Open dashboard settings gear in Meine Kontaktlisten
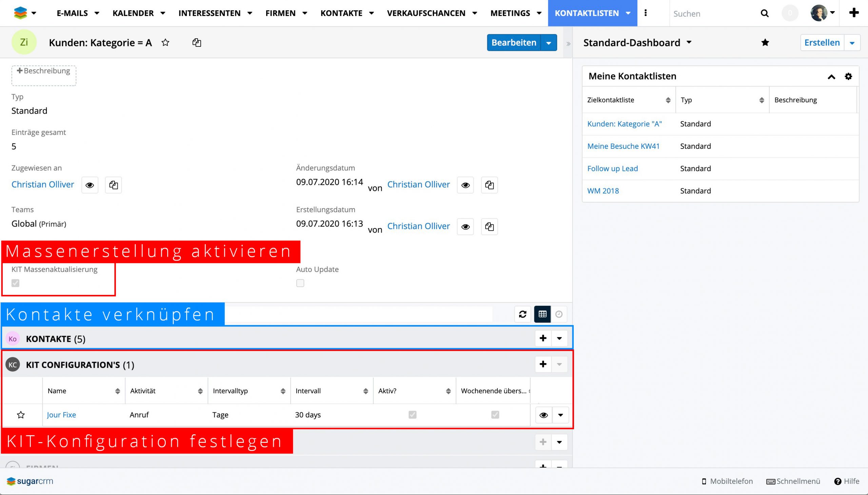Viewport: 868px width, 495px height. click(848, 76)
